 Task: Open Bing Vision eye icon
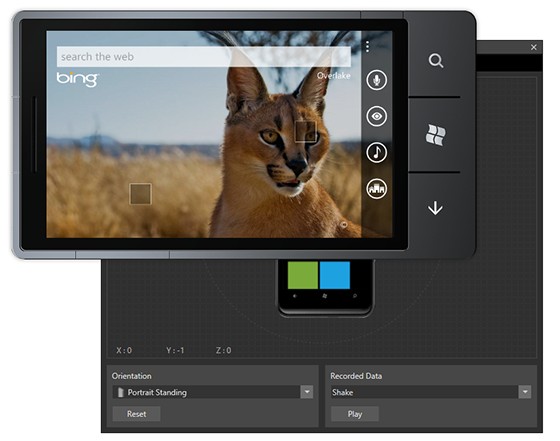click(376, 116)
